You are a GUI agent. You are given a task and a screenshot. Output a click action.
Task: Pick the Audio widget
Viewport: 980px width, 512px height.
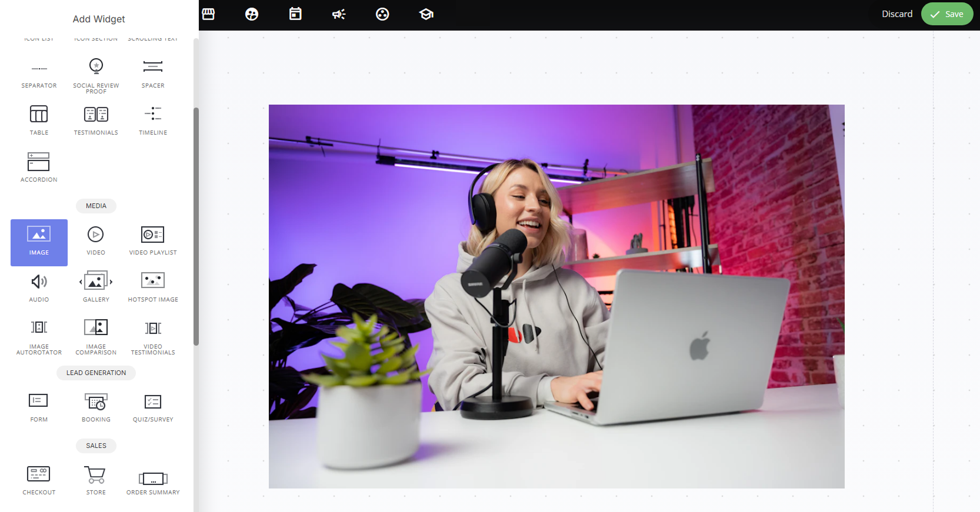[39, 289]
